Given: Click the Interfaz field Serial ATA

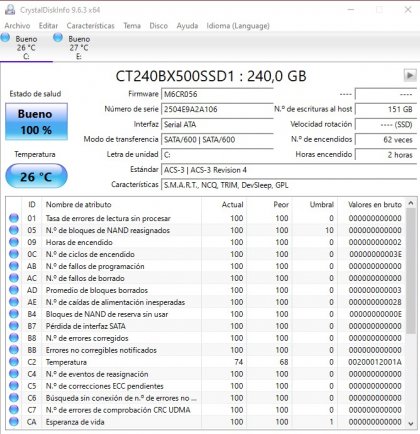Looking at the screenshot, I should (x=217, y=124).
